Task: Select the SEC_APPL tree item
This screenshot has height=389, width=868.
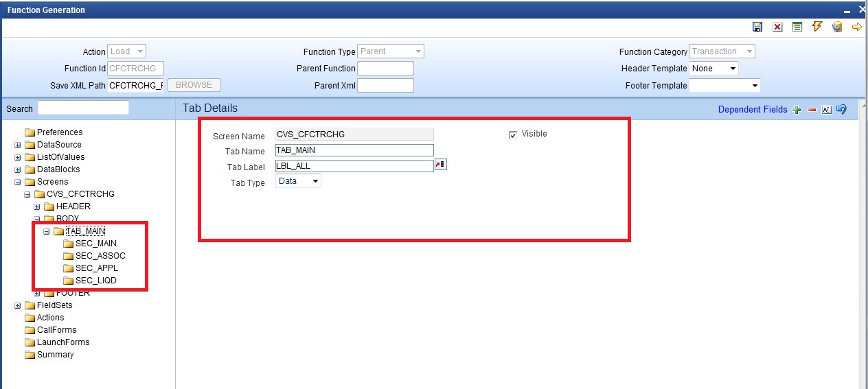Action: coord(97,268)
